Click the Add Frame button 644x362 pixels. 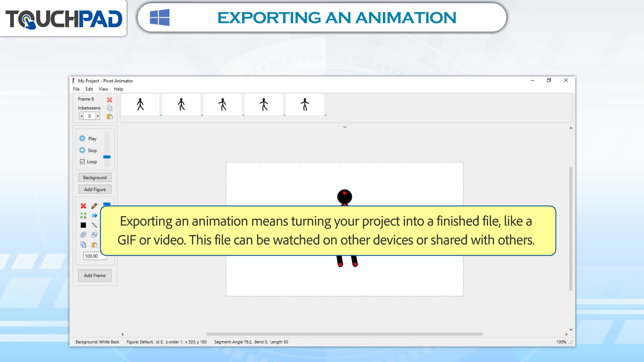coord(95,275)
